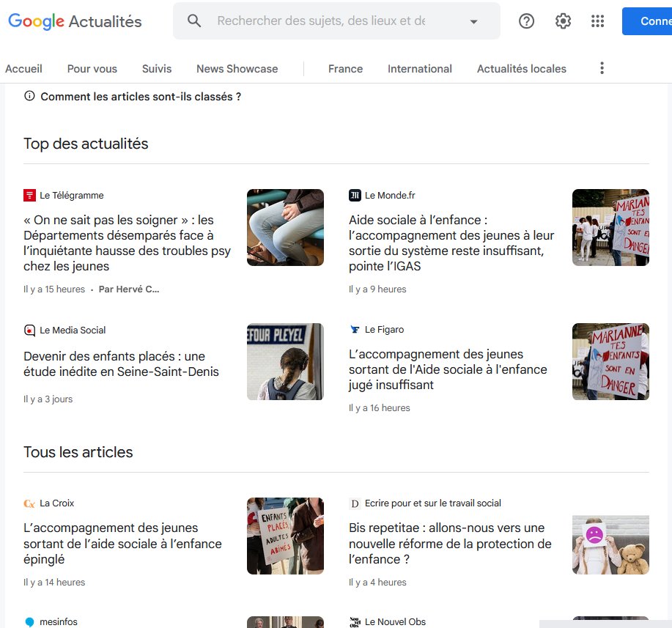The height and width of the screenshot is (628, 672).
Task: Open the Actualités locales tab
Action: (x=522, y=69)
